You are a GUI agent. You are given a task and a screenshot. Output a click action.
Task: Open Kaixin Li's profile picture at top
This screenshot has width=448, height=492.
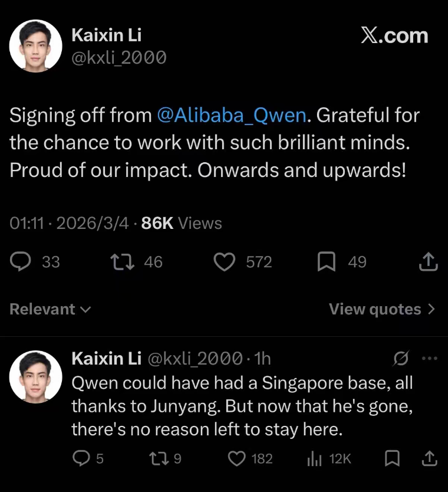[x=35, y=47]
